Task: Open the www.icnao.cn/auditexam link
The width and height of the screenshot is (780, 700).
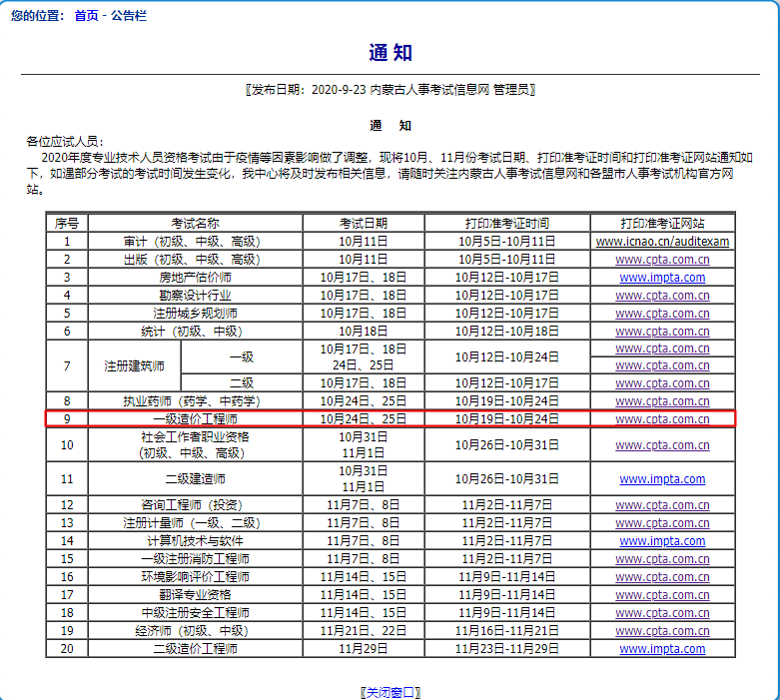Action: tap(662, 241)
